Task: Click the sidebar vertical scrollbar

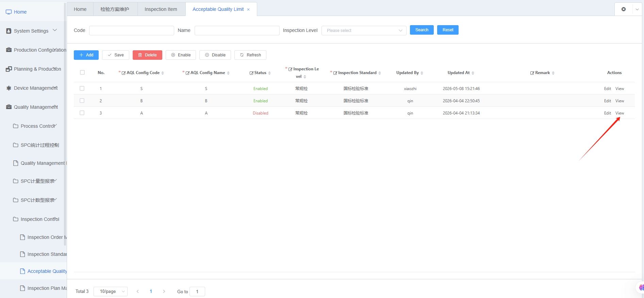Action: pos(65,124)
